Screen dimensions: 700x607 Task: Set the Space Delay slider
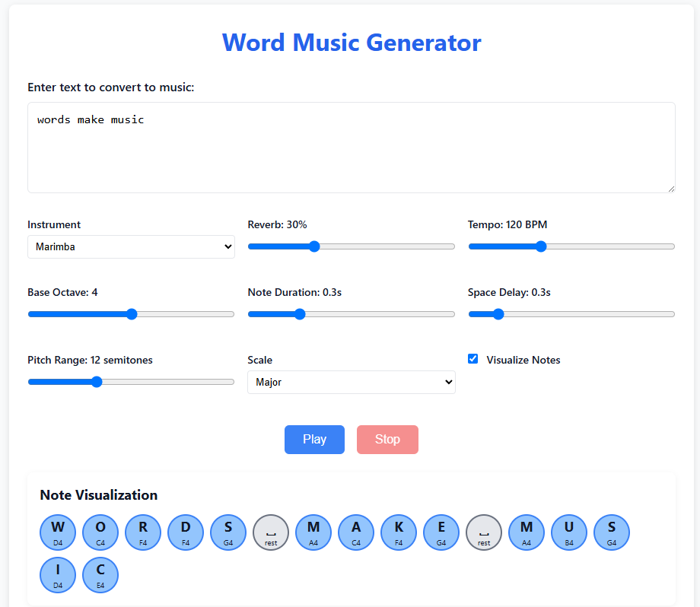pyautogui.click(x=571, y=314)
